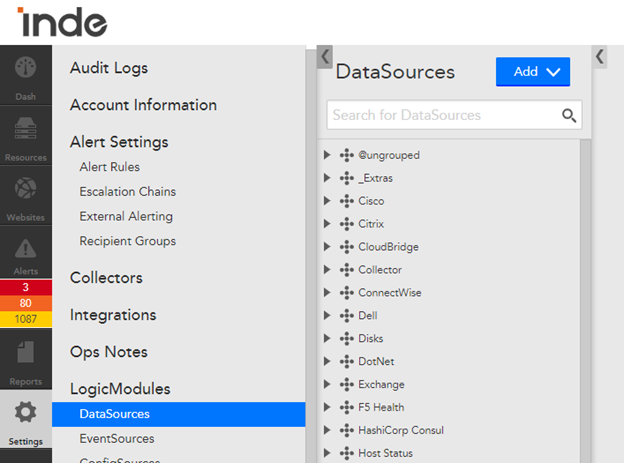Expand the Cisco tree node
Screen dimensions: 624x463
click(327, 201)
